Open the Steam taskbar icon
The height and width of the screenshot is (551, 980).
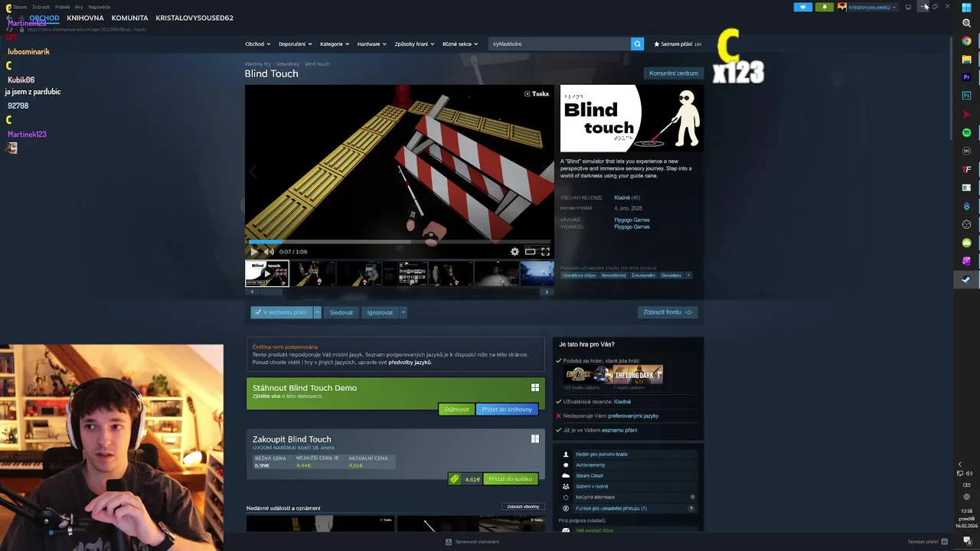click(966, 279)
